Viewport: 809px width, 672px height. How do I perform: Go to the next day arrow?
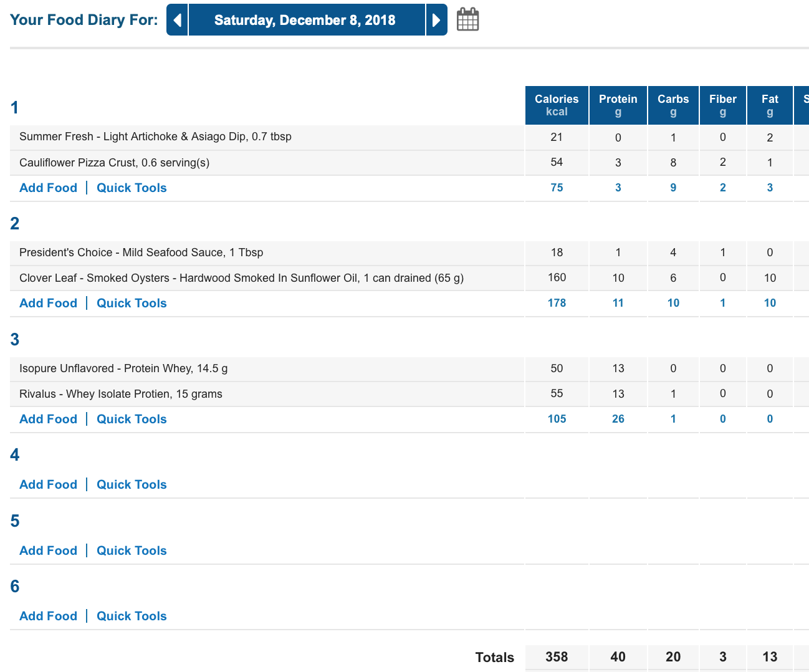(x=437, y=20)
